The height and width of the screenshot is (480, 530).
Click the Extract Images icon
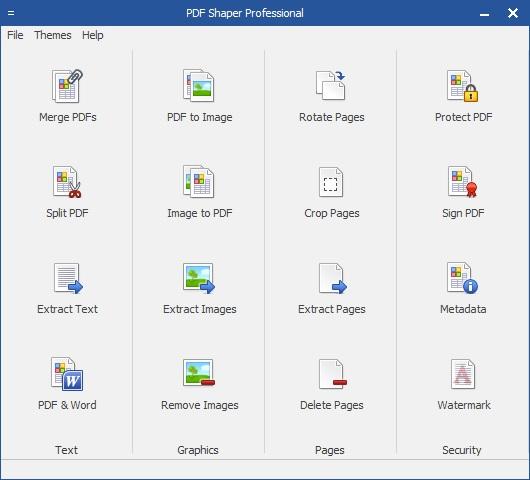coord(199,278)
